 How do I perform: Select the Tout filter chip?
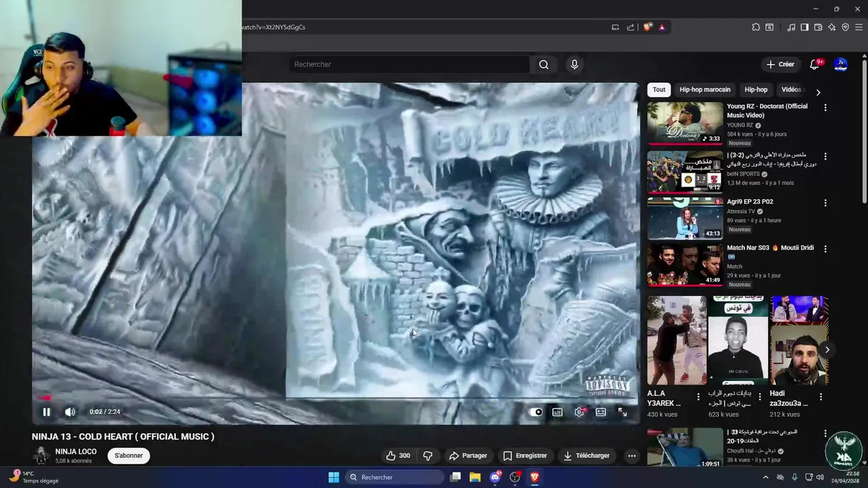click(659, 89)
